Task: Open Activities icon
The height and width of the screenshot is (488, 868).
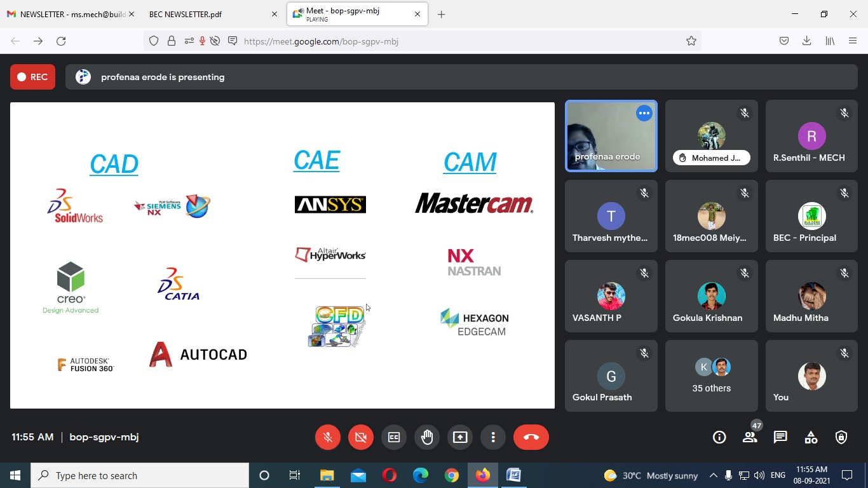Action: pyautogui.click(x=811, y=437)
